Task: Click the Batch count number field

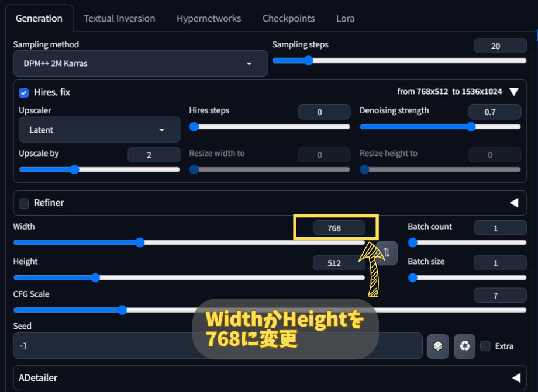Action: coord(499,228)
